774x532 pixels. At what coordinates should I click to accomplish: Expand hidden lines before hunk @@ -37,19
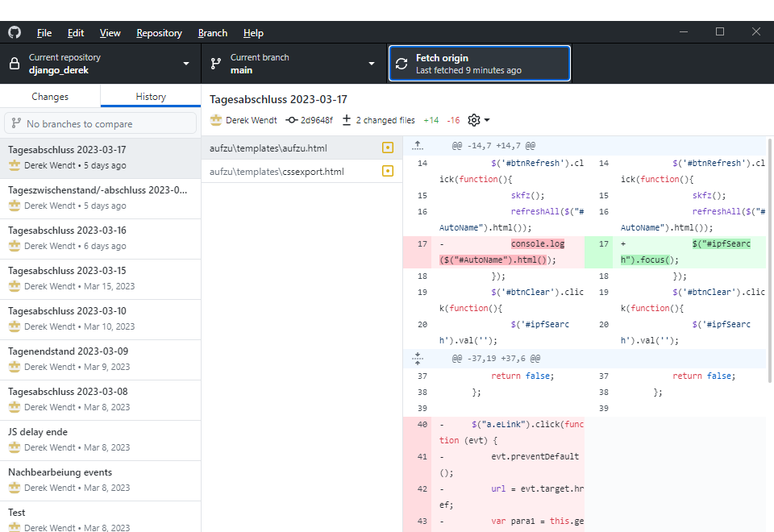418,359
